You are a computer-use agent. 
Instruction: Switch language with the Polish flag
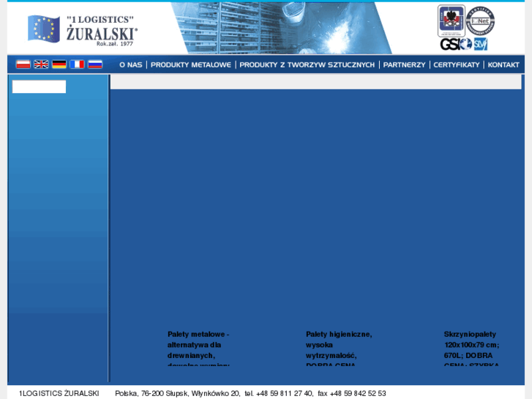coord(23,64)
